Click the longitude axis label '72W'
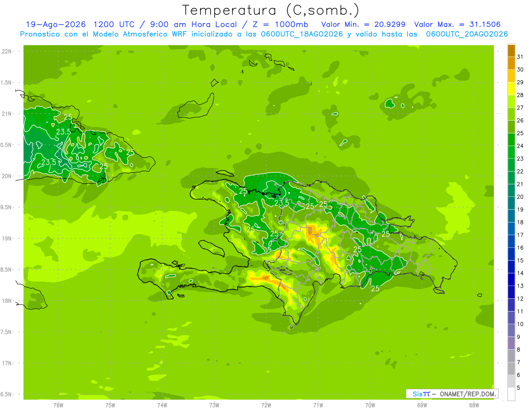Viewport: 532px width, 411px height. pos(266,406)
